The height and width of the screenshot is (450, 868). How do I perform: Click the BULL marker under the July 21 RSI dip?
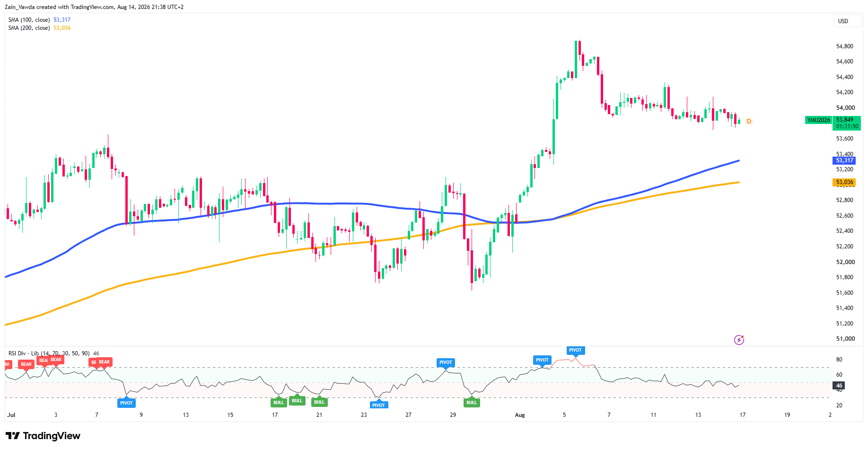pos(319,402)
